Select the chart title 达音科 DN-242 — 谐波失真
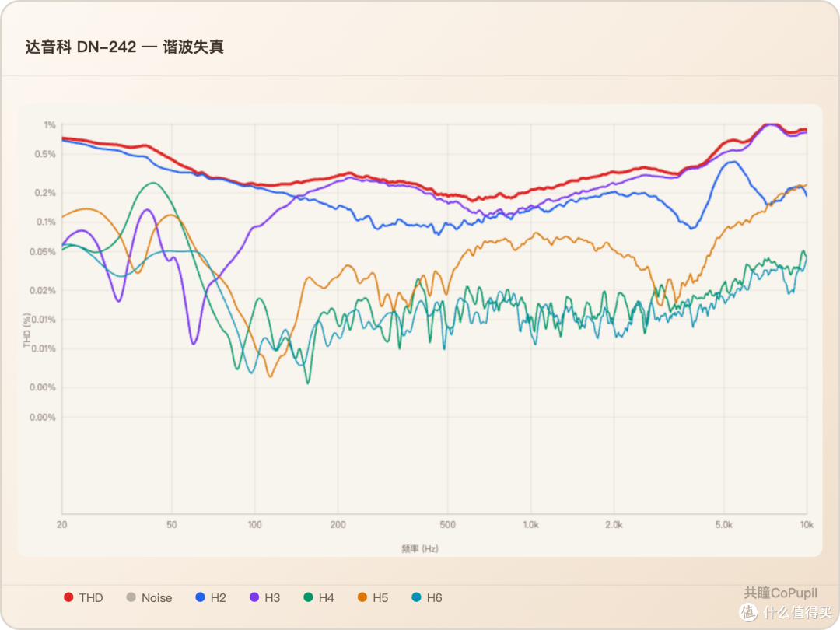This screenshot has width=840, height=630. pos(124,47)
